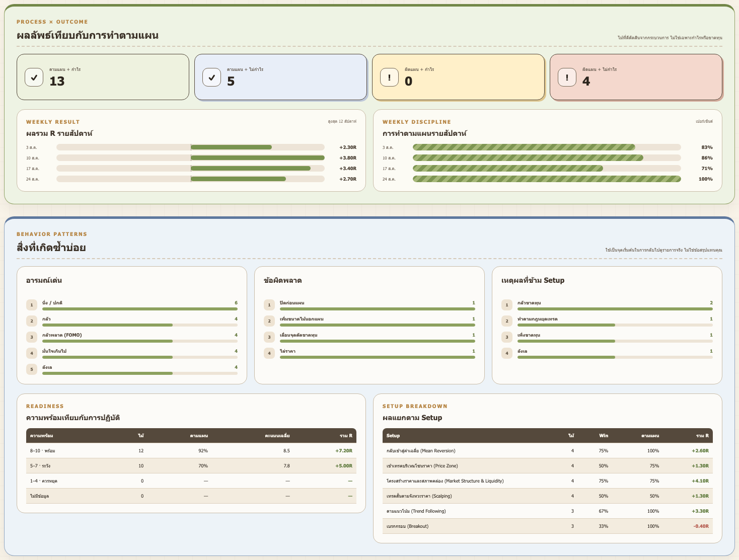The width and height of the screenshot is (739, 560).
Task: Click the +3.80R weekly result value
Action: (347, 158)
